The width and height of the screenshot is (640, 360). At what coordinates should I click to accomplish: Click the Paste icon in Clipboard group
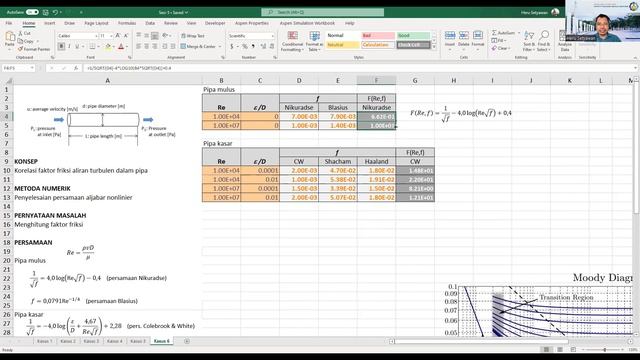[x=9, y=37]
